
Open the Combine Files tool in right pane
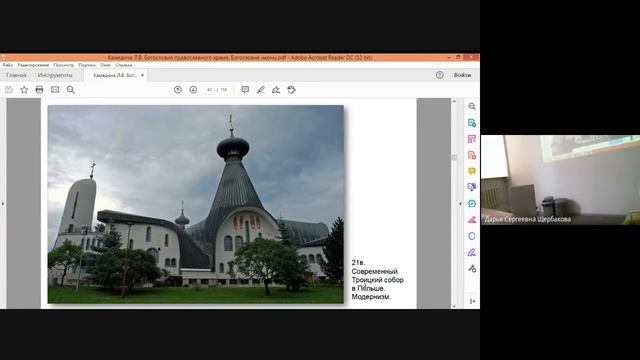point(472,187)
